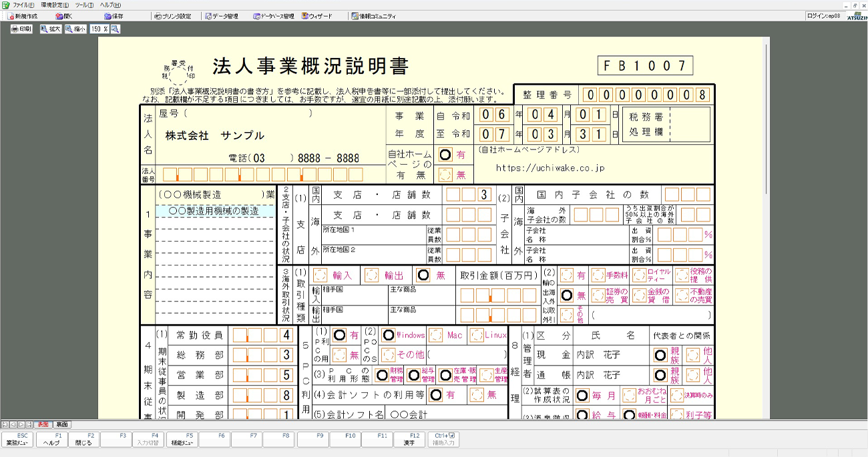Launch the ウィザード wizard
Image resolution: width=868 pixels, height=457 pixels.
click(316, 16)
